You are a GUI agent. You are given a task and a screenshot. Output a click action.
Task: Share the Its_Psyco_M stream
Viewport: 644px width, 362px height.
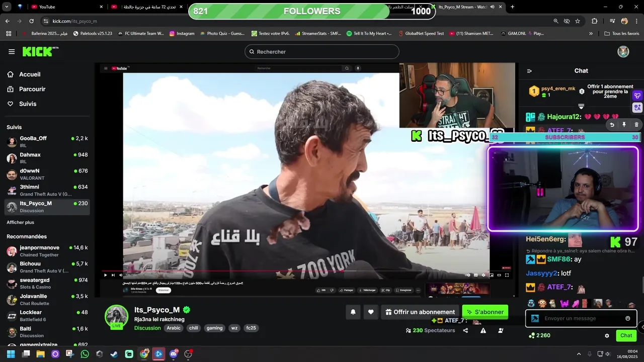[x=465, y=330]
